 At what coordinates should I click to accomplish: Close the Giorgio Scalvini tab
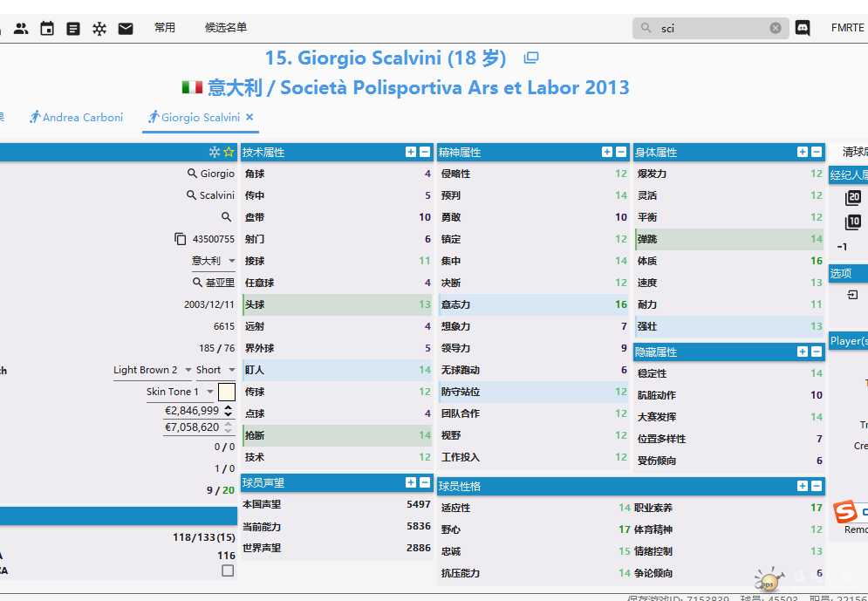pyautogui.click(x=249, y=117)
